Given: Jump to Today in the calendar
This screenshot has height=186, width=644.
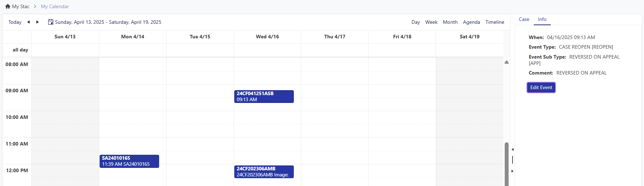Looking at the screenshot, I should (15, 22).
